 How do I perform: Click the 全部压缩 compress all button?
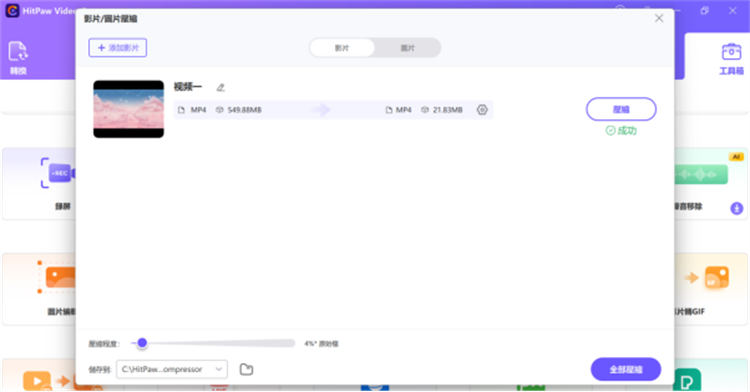[626, 370]
